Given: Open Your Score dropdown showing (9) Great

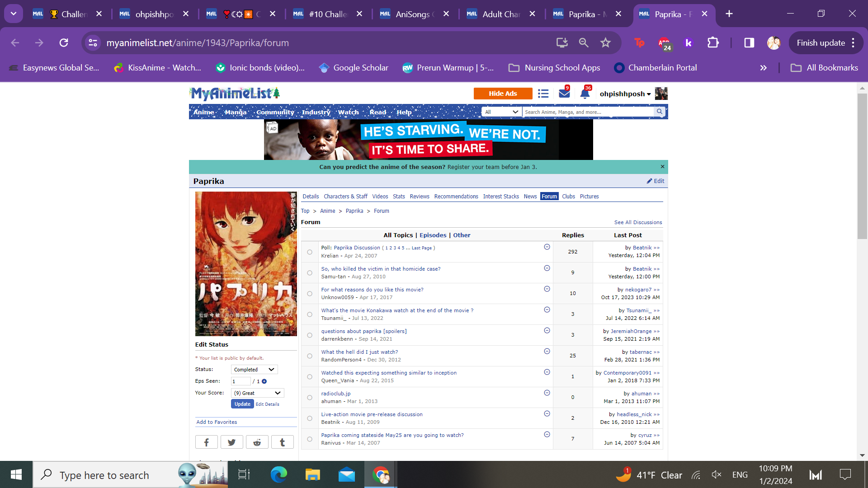Looking at the screenshot, I should tap(257, 393).
